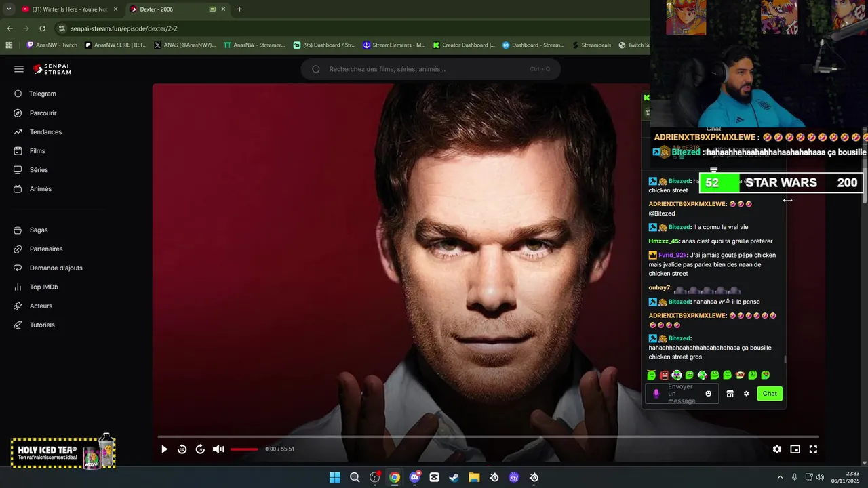Viewport: 868px width, 488px height.
Task: Open Steam from the taskbar
Action: pyautogui.click(x=454, y=478)
